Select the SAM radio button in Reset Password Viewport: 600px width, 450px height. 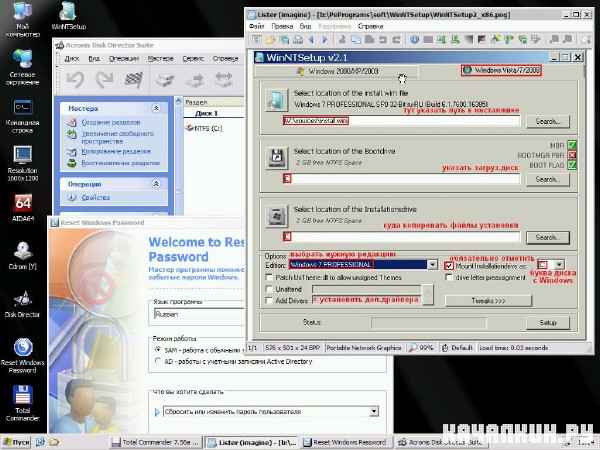point(158,349)
